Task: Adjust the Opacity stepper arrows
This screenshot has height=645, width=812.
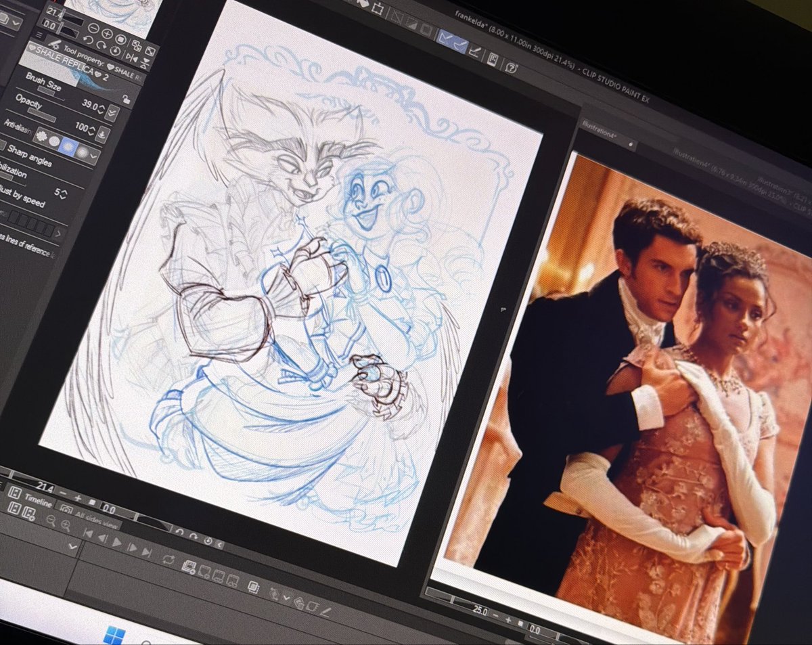Action: click(x=91, y=131)
